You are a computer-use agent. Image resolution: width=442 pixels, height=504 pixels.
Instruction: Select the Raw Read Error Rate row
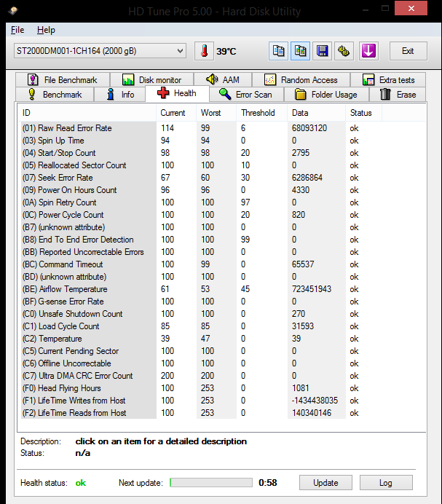(x=201, y=128)
